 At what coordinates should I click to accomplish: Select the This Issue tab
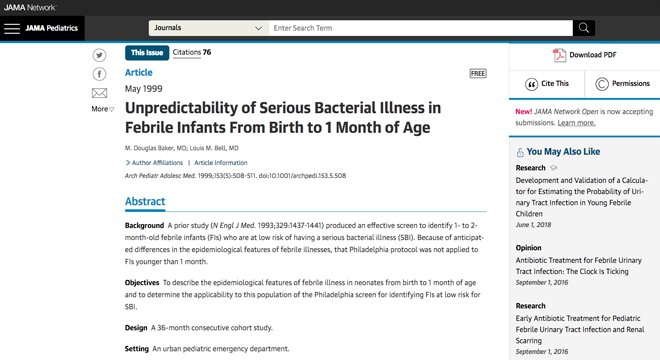tap(147, 53)
